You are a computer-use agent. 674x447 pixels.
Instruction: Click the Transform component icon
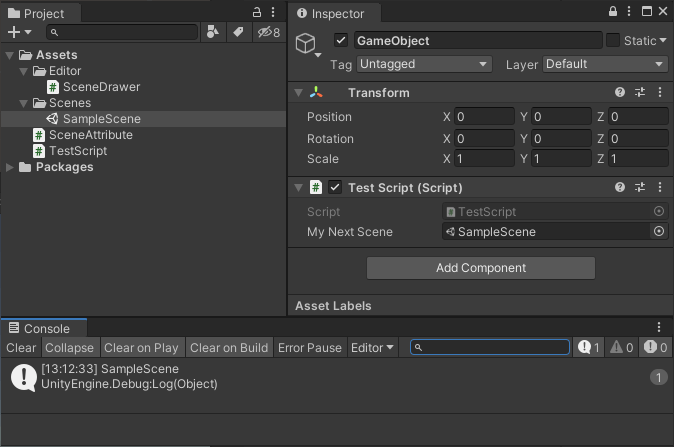[316, 92]
